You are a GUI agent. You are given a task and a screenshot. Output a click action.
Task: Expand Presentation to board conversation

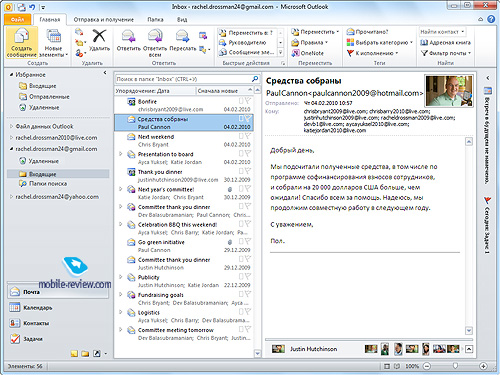click(x=121, y=154)
